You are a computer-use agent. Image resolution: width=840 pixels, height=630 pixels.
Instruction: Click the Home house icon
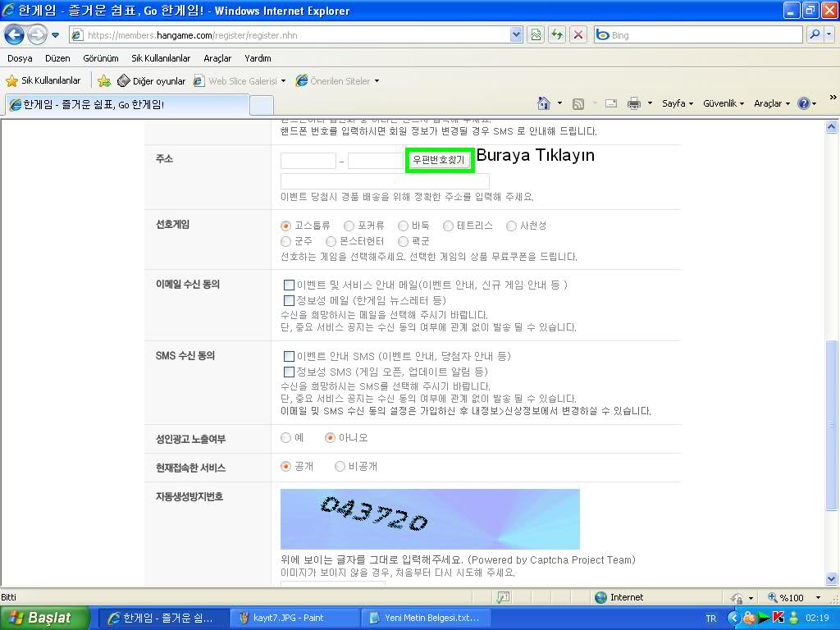pyautogui.click(x=544, y=103)
